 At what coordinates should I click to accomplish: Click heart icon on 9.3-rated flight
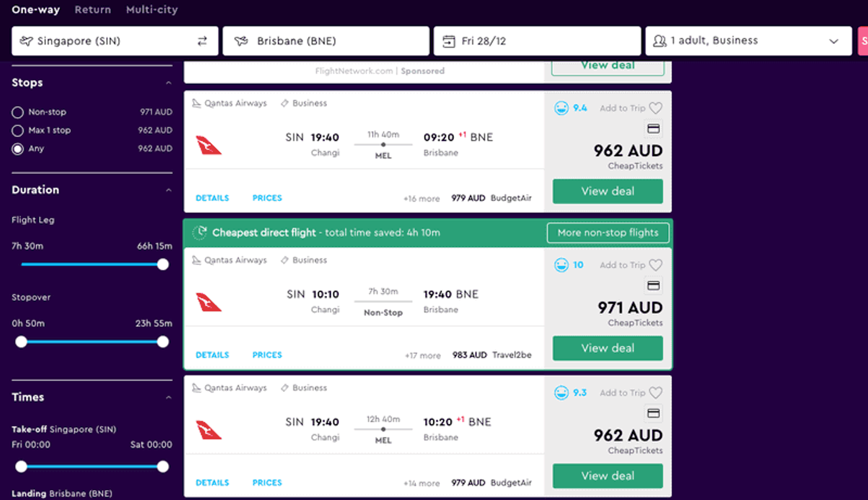[x=655, y=393]
